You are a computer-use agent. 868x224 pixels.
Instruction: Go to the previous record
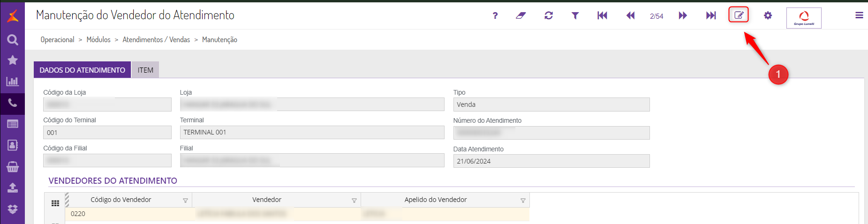[630, 15]
